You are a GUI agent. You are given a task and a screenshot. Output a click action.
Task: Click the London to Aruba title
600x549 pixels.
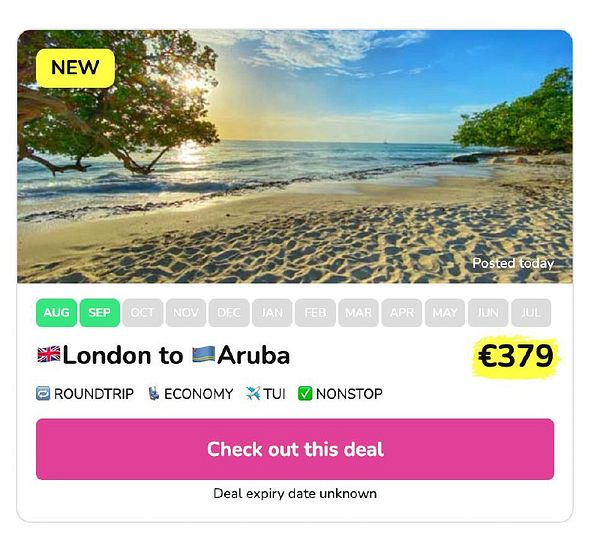tap(164, 355)
